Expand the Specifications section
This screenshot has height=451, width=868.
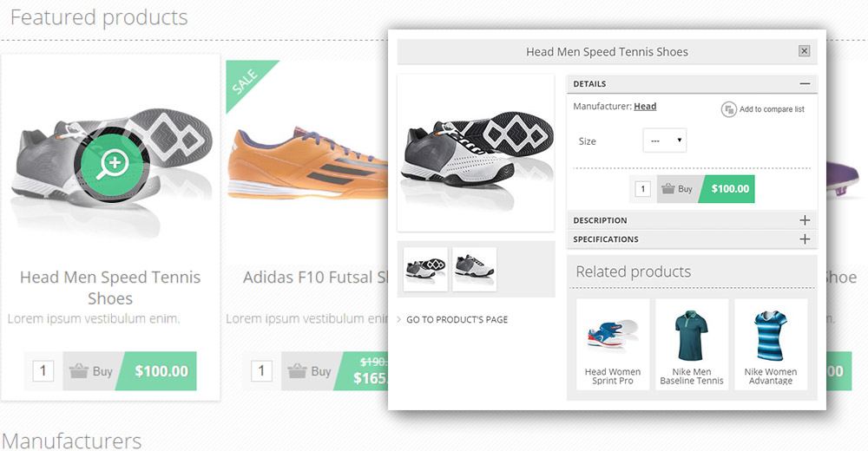[x=805, y=239]
